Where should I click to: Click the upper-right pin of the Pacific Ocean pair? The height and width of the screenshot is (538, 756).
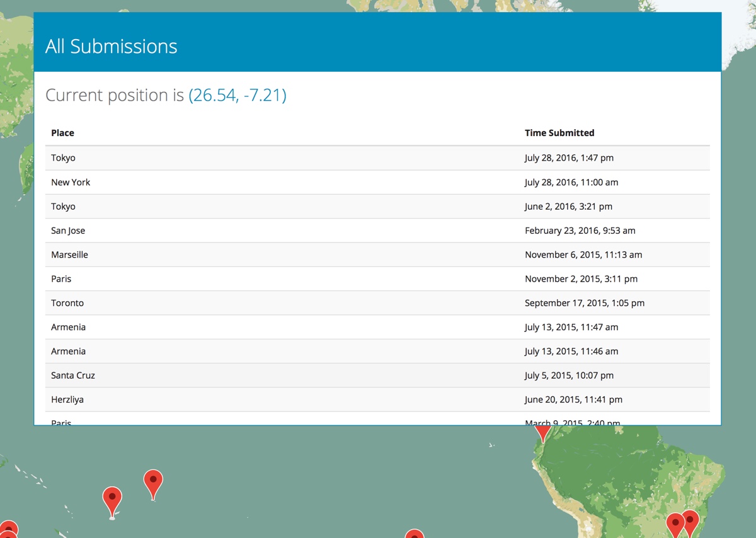(x=153, y=482)
